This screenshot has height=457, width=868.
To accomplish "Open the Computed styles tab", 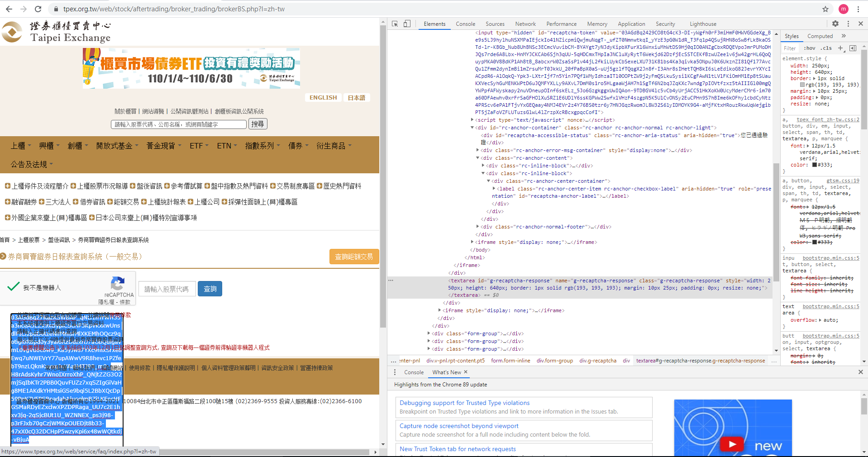I will coord(820,36).
